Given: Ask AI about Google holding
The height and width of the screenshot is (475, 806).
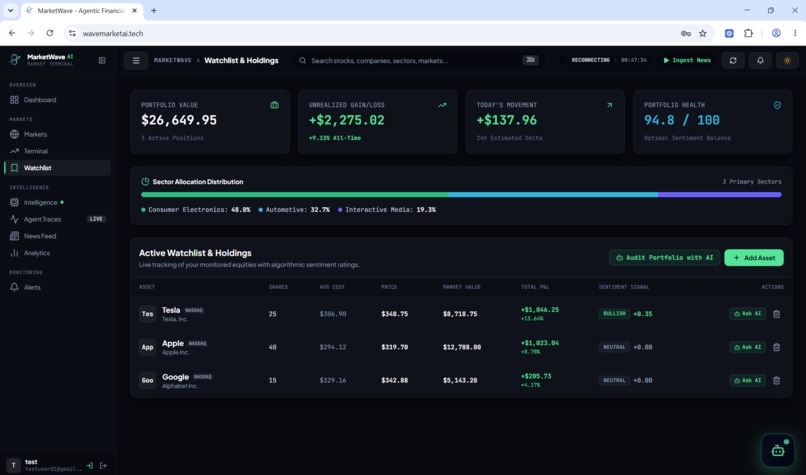Looking at the screenshot, I should click(x=747, y=380).
